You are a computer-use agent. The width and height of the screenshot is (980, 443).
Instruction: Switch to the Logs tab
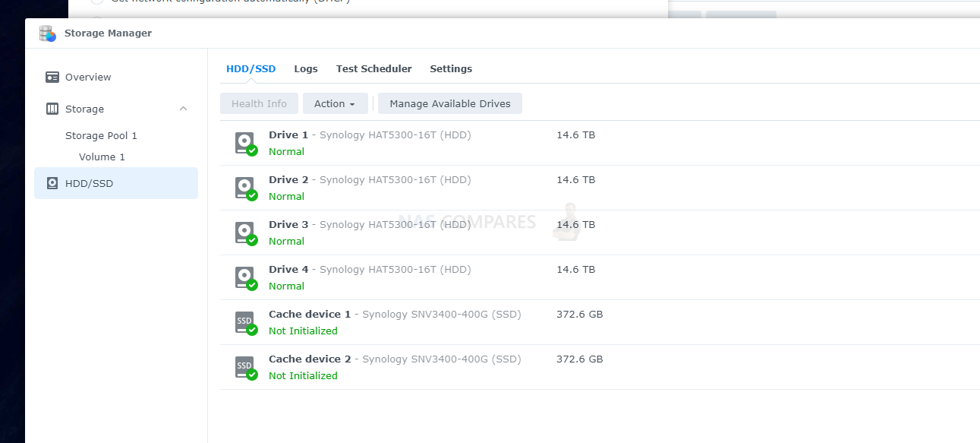tap(306, 68)
